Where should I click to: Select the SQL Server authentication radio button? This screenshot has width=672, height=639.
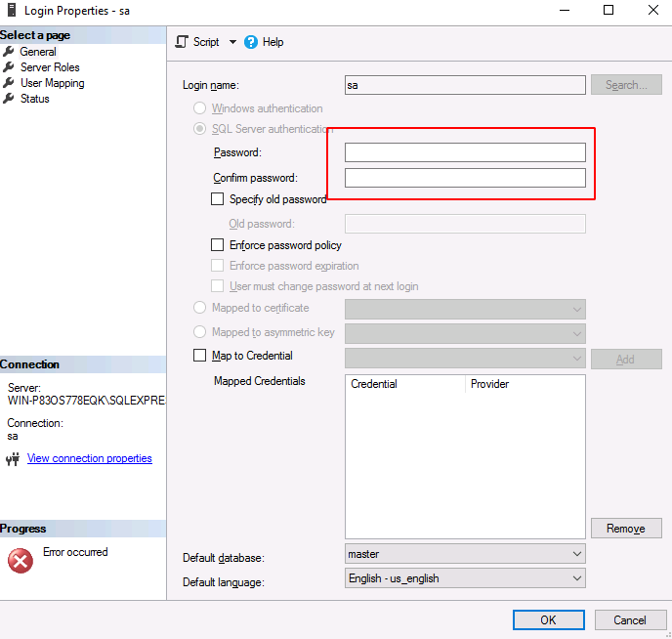pos(199,129)
